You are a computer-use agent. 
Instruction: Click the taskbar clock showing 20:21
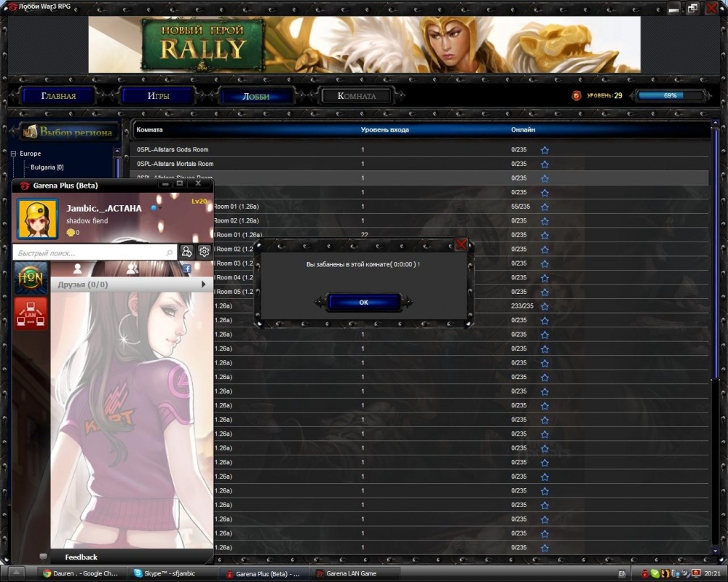click(712, 574)
